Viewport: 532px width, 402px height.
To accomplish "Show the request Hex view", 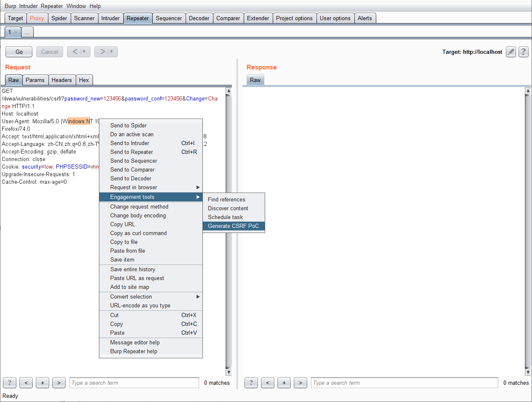I will coord(84,80).
